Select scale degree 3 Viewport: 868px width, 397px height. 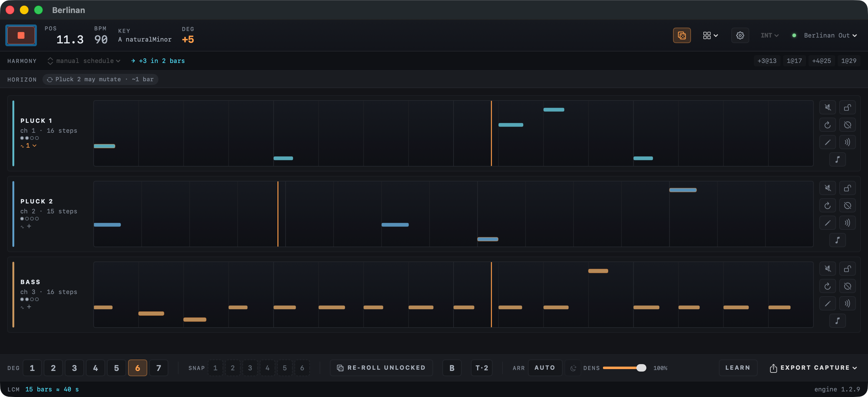(x=74, y=368)
